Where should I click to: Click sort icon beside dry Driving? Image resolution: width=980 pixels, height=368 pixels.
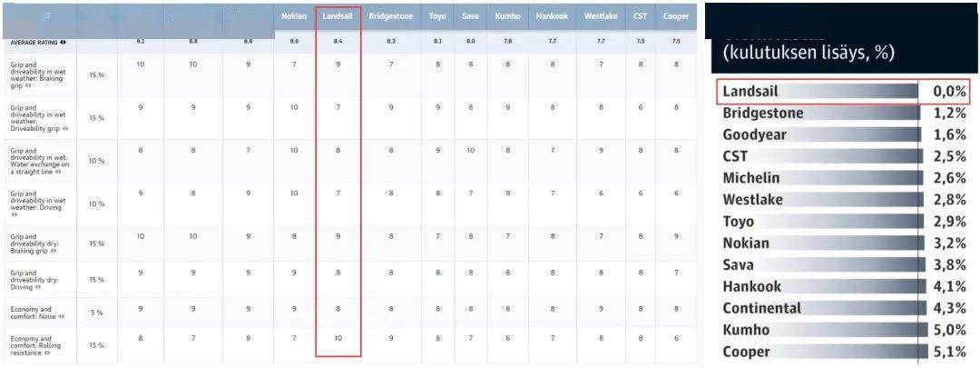[38, 287]
